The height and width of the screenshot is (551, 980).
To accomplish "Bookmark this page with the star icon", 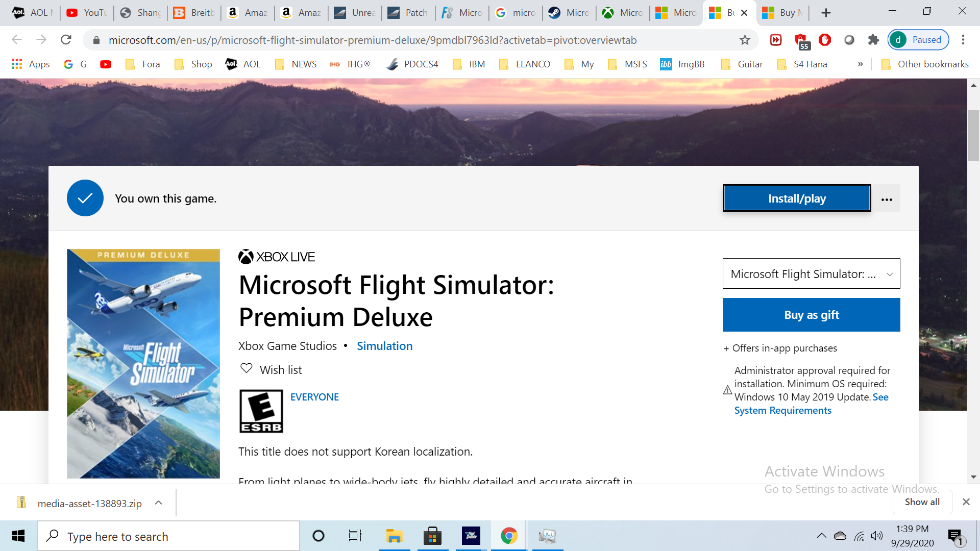I will (x=745, y=40).
